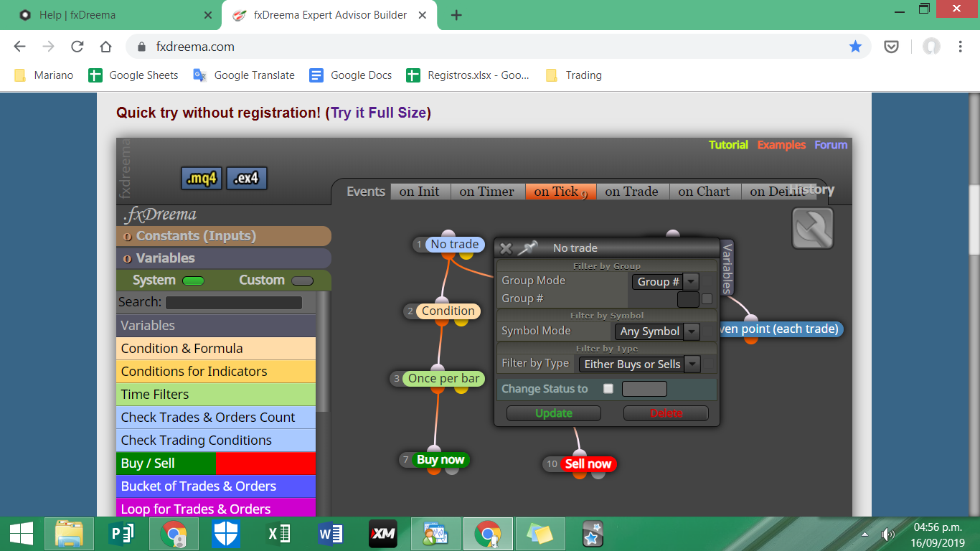Download the .mq4 source file
This screenshot has height=551, width=980.
(x=202, y=179)
